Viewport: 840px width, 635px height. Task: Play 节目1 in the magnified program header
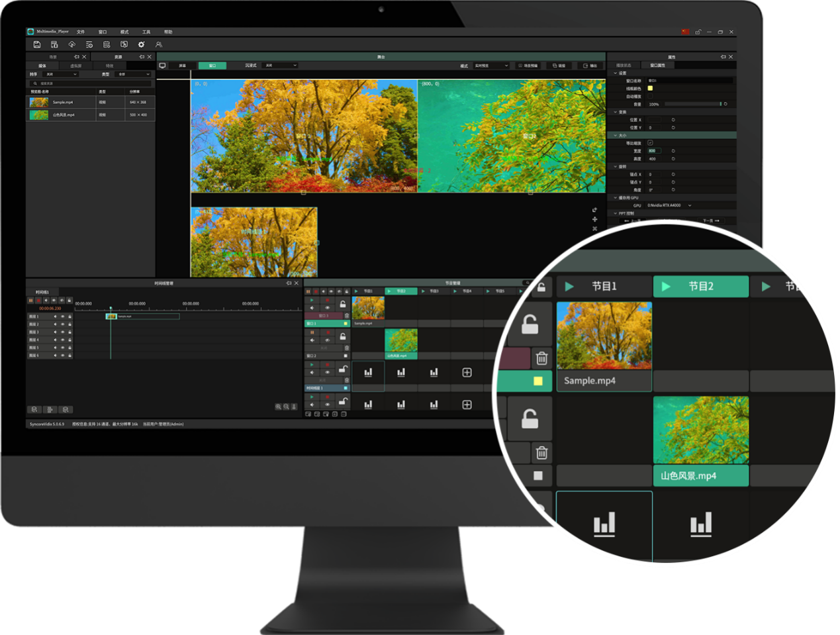click(569, 287)
